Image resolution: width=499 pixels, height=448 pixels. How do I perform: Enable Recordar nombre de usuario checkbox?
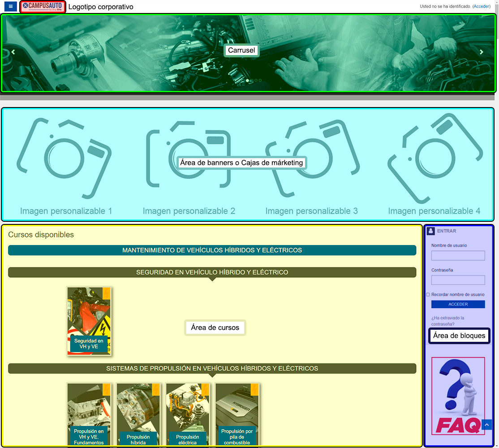pos(428,295)
